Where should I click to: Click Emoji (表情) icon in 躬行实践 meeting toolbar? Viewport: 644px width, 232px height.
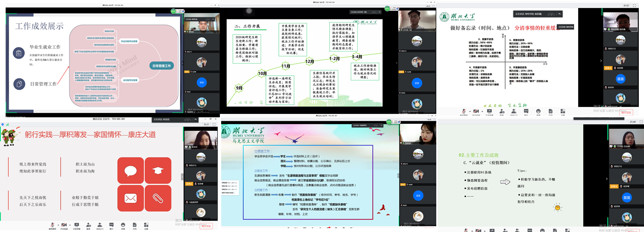(x=123, y=226)
